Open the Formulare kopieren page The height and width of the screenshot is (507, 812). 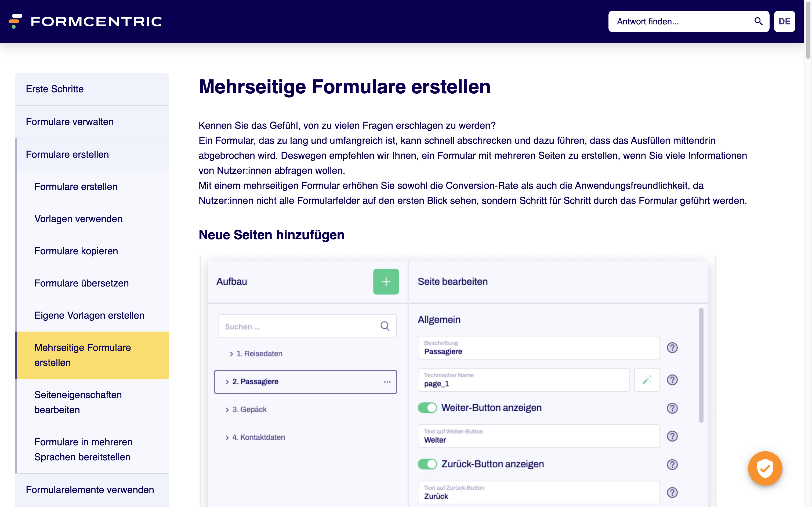click(76, 251)
